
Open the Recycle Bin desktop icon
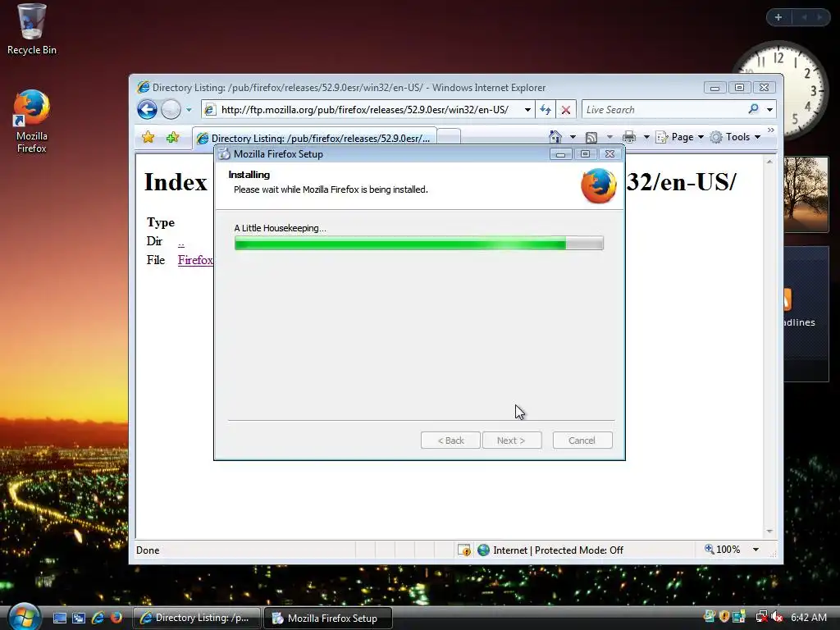coord(31,30)
